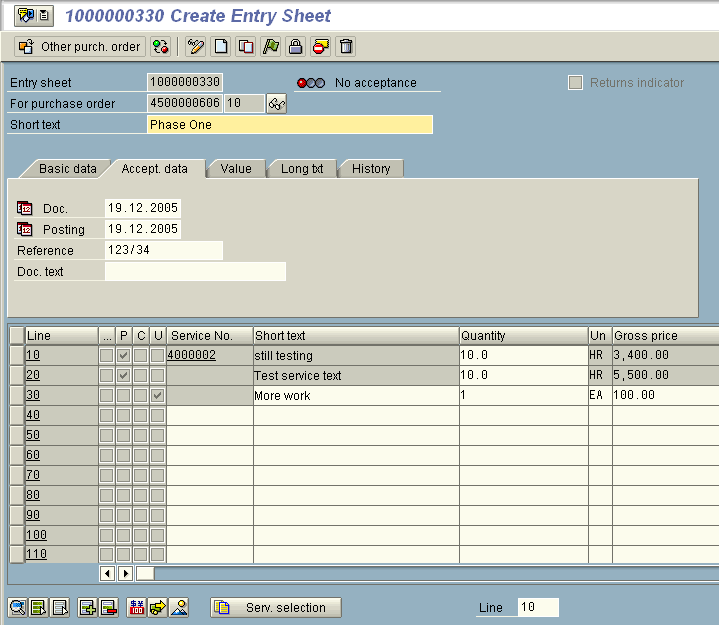This screenshot has height=625, width=719.
Task: Click the Other purch. order button
Action: [79, 47]
